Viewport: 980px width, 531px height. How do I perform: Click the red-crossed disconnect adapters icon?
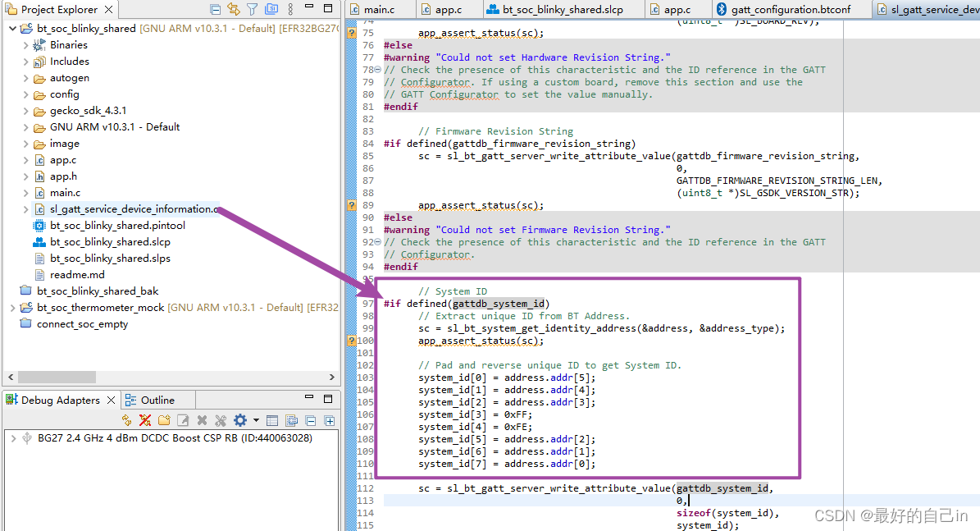pos(145,420)
